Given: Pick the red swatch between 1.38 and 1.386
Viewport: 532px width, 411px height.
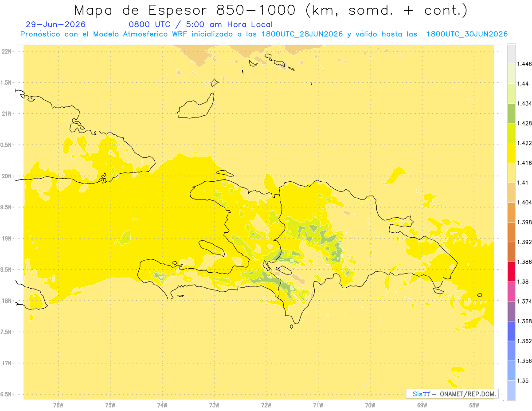Looking at the screenshot, I should click(x=511, y=272).
